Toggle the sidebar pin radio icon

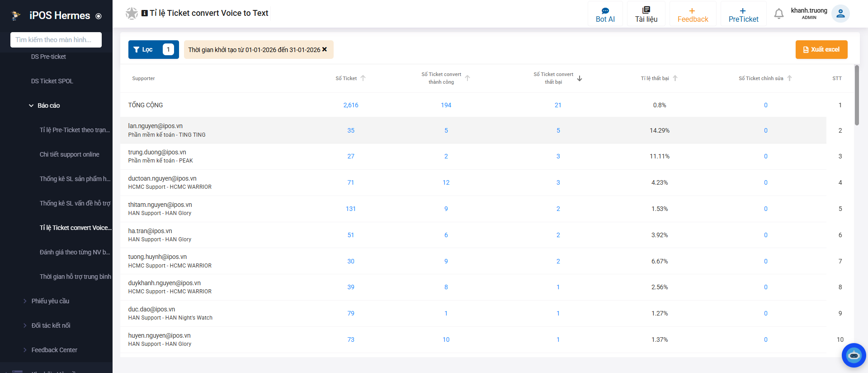tap(99, 16)
